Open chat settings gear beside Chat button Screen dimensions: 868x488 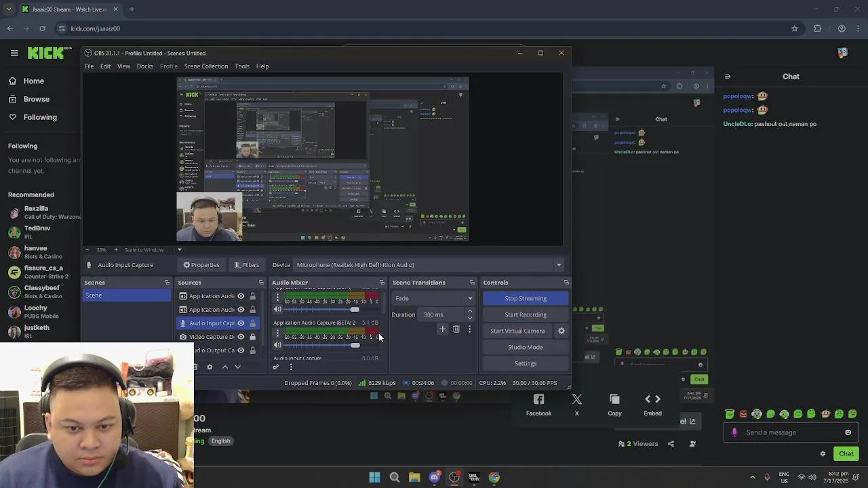pyautogui.click(x=823, y=453)
